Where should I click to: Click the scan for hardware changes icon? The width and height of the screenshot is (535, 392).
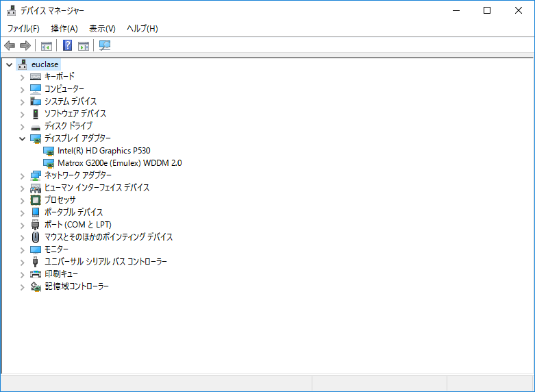(x=105, y=46)
